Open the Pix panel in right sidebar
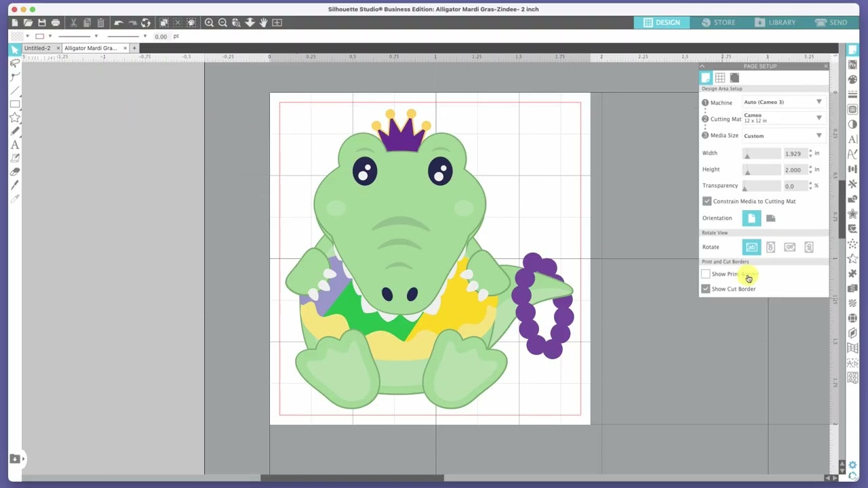This screenshot has width=868, height=488. [x=853, y=64]
